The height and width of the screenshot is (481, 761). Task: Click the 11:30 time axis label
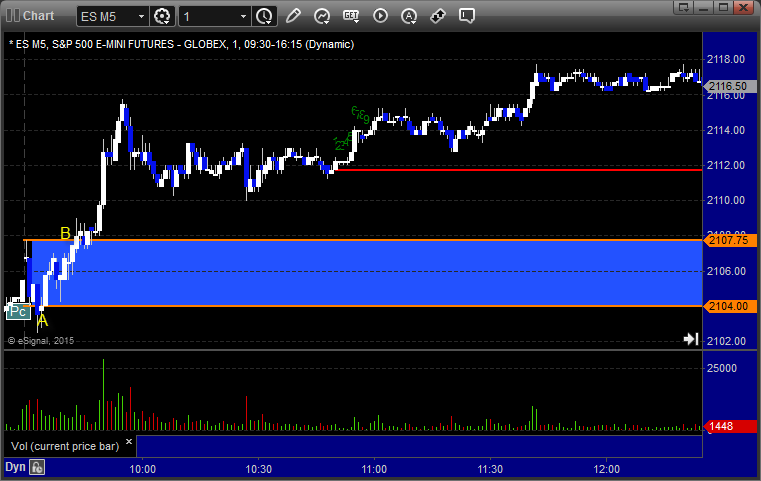tap(490, 469)
